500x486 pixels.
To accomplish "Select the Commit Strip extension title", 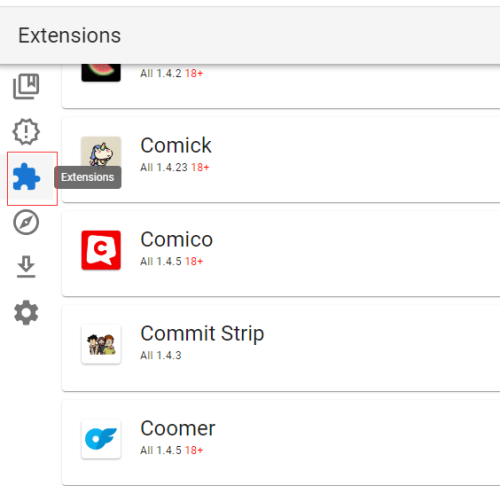I will [x=202, y=334].
